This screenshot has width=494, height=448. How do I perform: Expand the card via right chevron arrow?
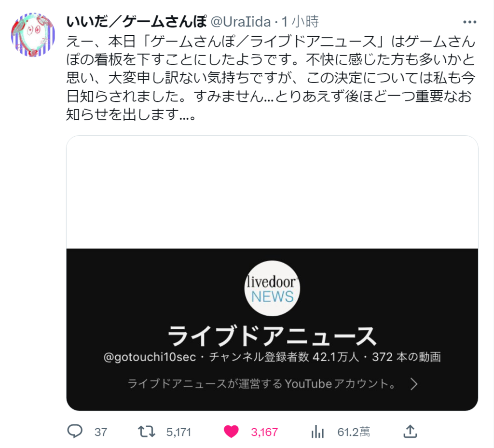pyautogui.click(x=414, y=384)
